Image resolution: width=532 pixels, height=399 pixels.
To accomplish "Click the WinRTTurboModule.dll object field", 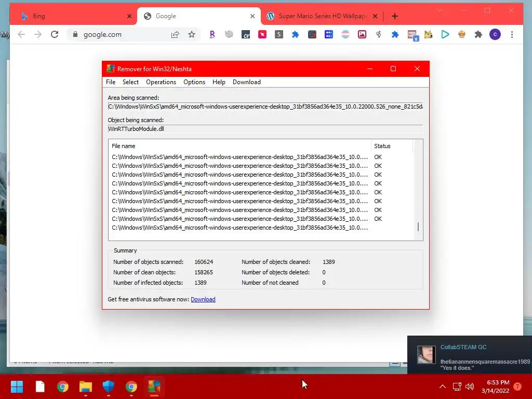I will (x=265, y=129).
